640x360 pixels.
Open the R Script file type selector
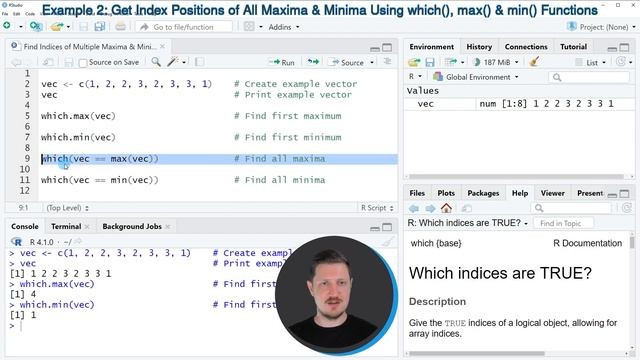click(x=377, y=208)
